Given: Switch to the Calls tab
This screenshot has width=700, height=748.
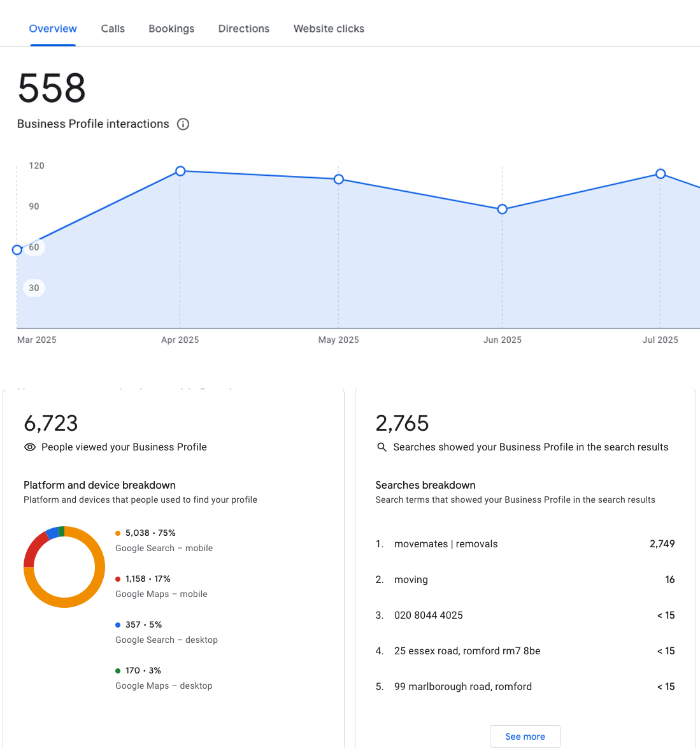Looking at the screenshot, I should [x=113, y=29].
